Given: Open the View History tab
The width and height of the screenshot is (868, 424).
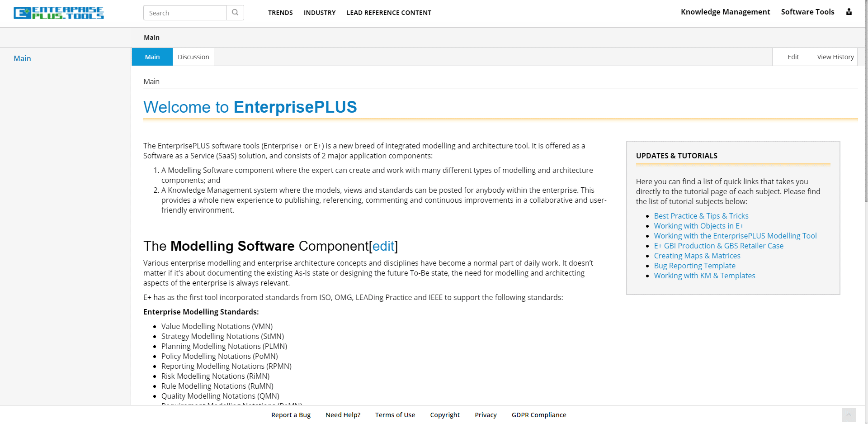Looking at the screenshot, I should click(835, 57).
